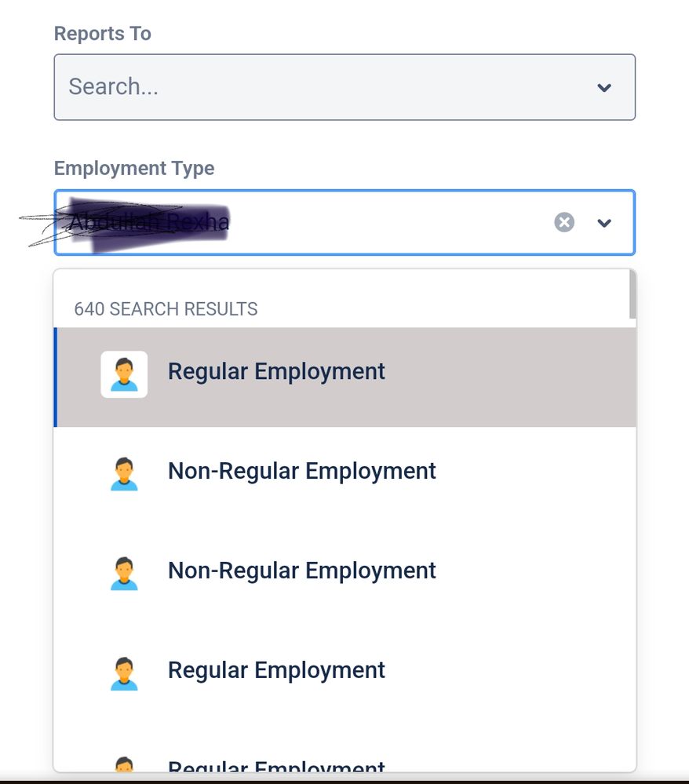The width and height of the screenshot is (689, 784).
Task: Clear the Employment Type selection
Action: point(564,222)
